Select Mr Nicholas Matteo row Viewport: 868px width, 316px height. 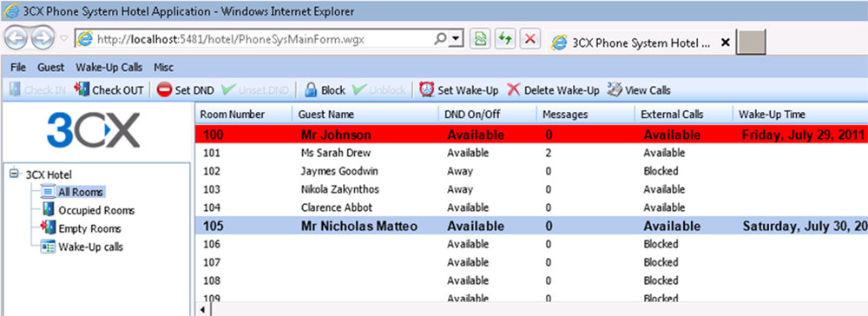pos(531,227)
